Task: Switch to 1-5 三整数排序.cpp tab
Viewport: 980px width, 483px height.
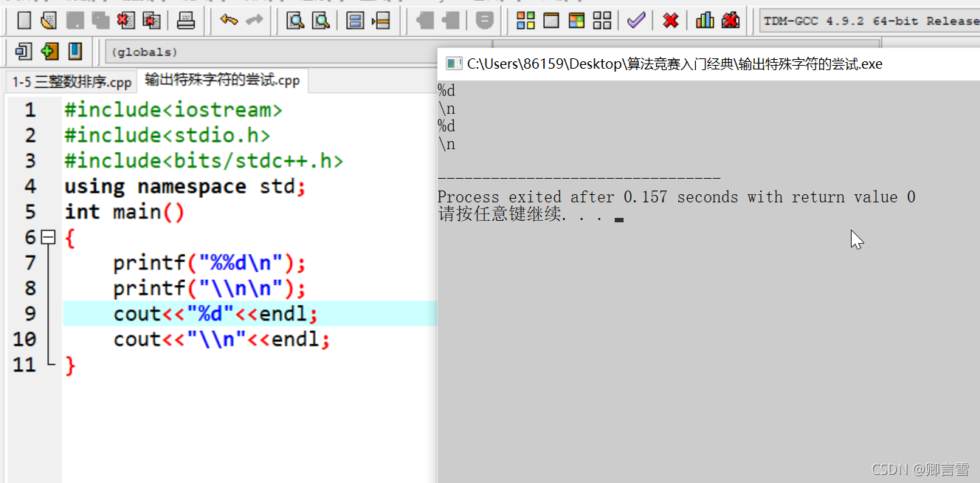Action: point(71,82)
